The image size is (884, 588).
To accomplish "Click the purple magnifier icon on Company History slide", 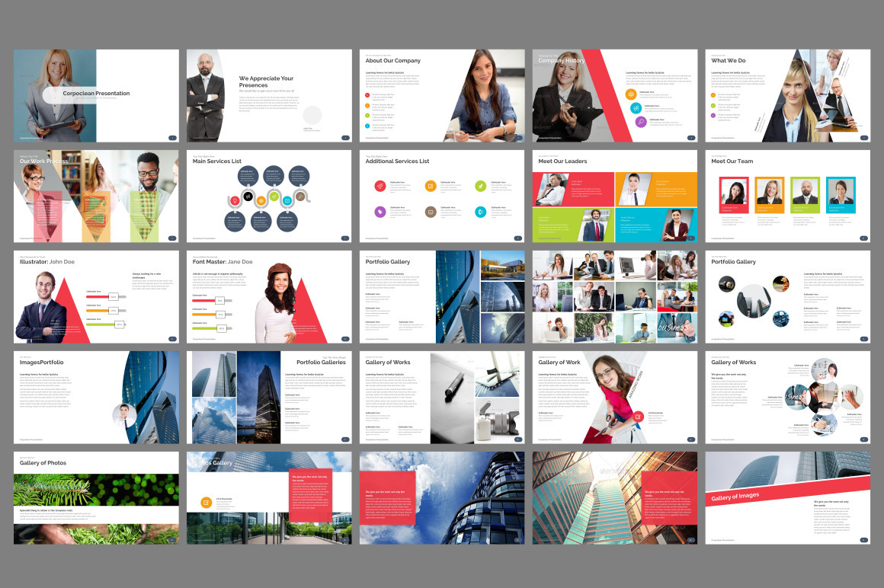I will tap(640, 122).
